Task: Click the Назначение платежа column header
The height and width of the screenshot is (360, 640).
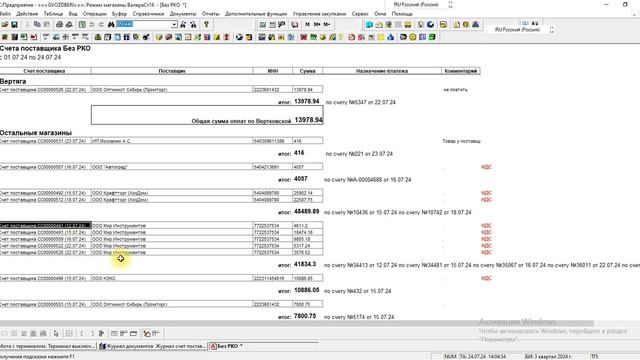Action: pyautogui.click(x=382, y=71)
